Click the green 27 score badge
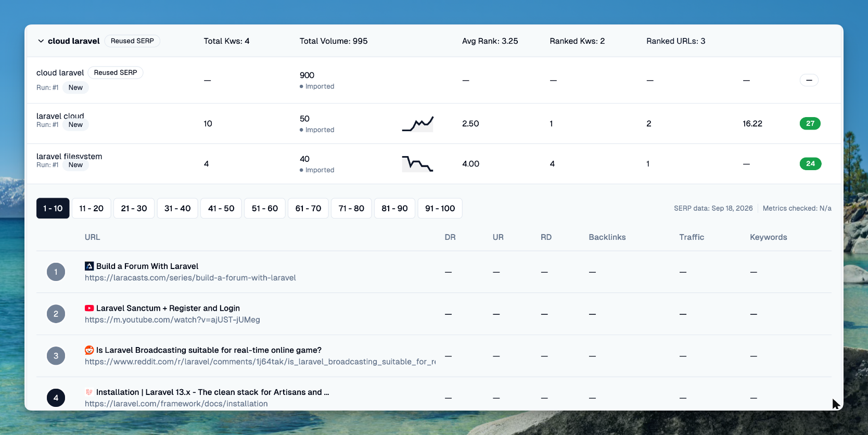Image resolution: width=868 pixels, height=435 pixels. pos(810,123)
